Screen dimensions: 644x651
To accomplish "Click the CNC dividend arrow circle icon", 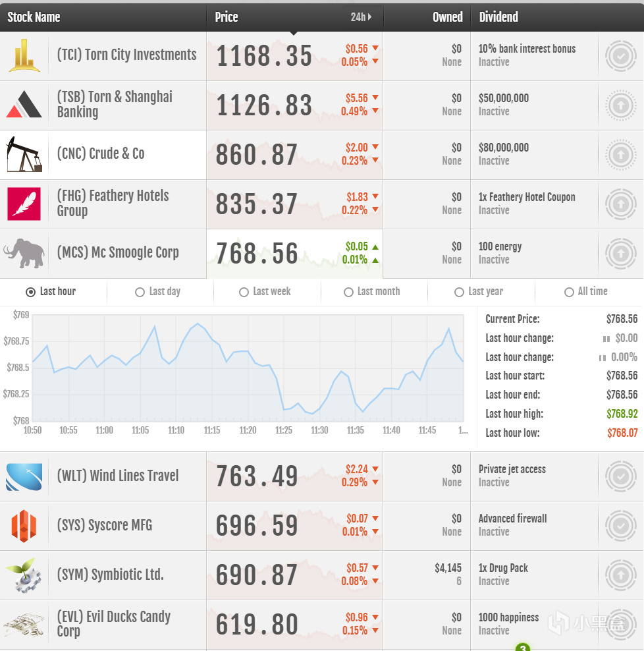I will [x=621, y=155].
